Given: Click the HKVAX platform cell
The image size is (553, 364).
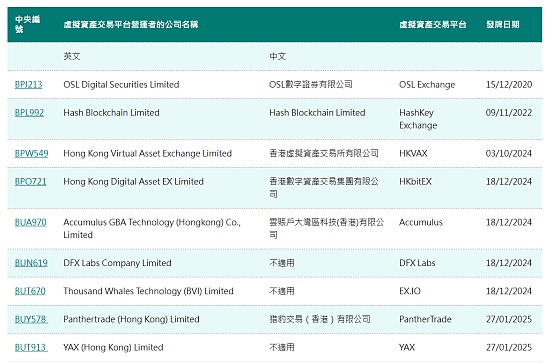Looking at the screenshot, I should (413, 153).
